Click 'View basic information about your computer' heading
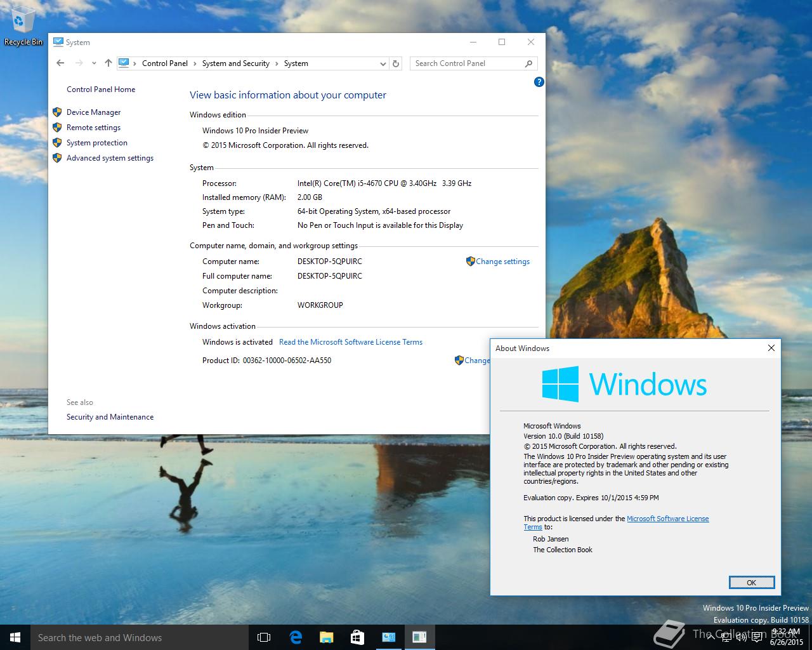 point(288,95)
